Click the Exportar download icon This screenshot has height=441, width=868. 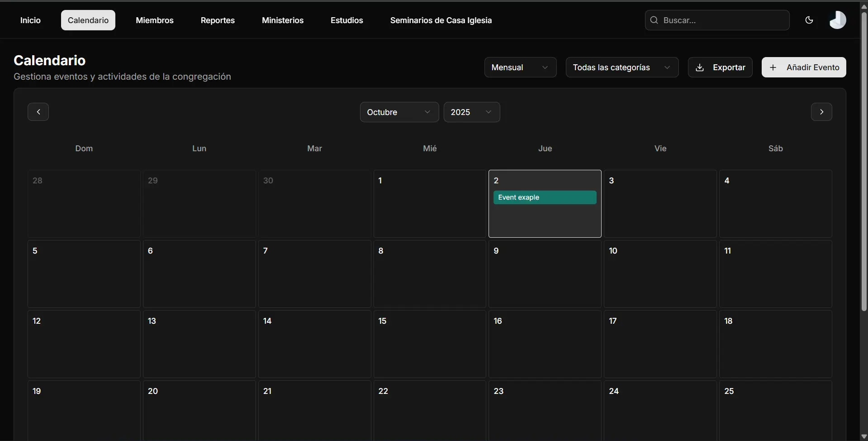(x=700, y=67)
